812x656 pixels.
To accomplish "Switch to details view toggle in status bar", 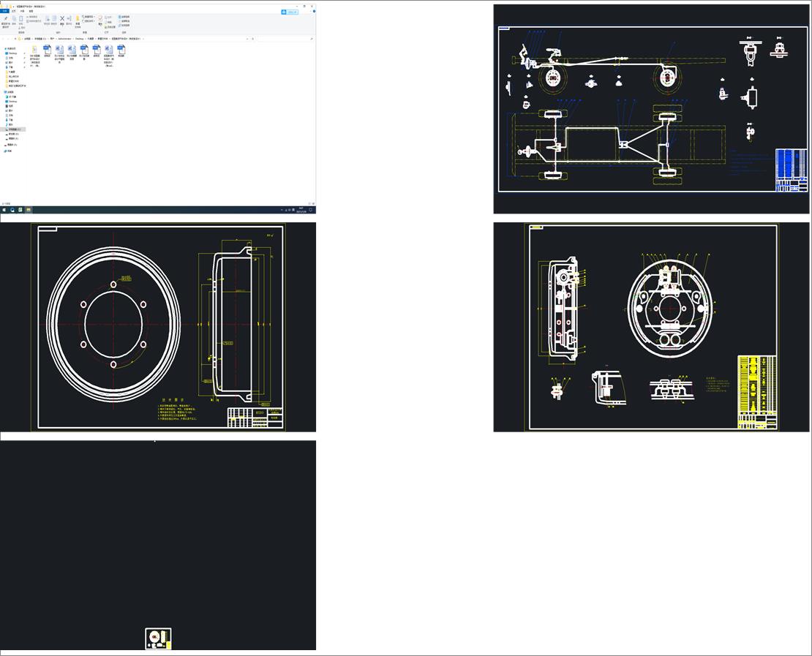I will point(309,203).
